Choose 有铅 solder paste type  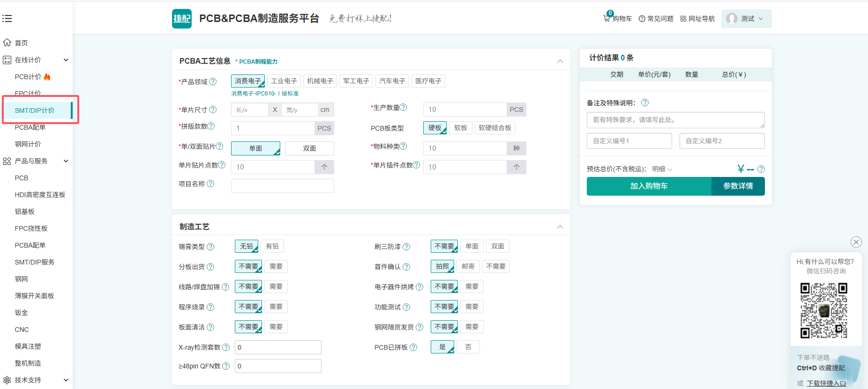(272, 246)
